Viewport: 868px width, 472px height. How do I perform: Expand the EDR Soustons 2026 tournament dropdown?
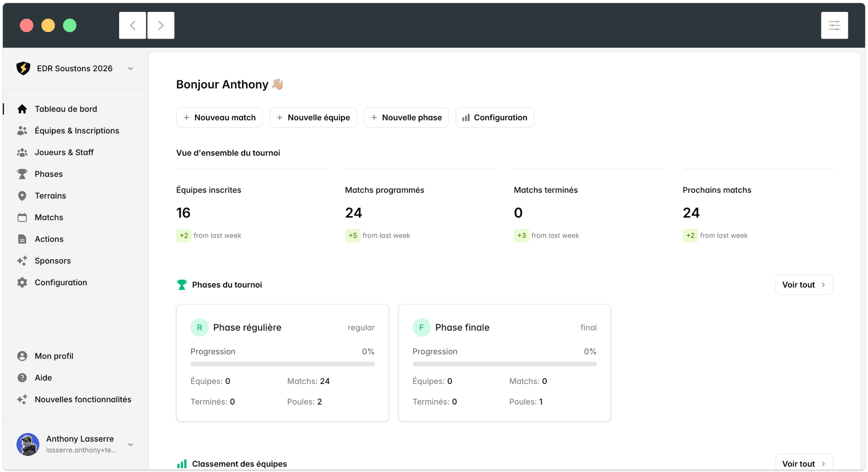(131, 69)
